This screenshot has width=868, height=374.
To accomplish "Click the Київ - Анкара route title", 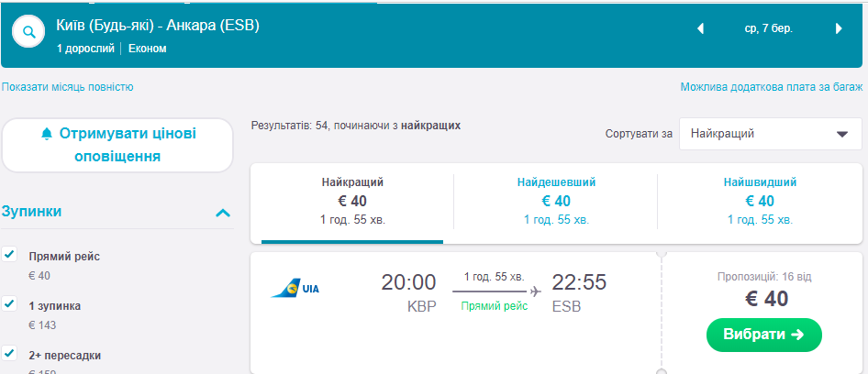I will click(158, 26).
